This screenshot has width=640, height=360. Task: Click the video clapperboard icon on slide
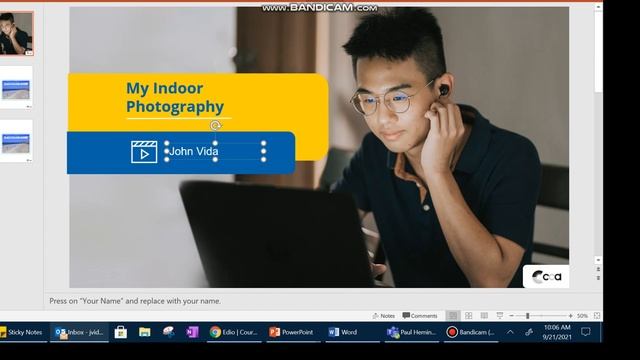tap(144, 152)
